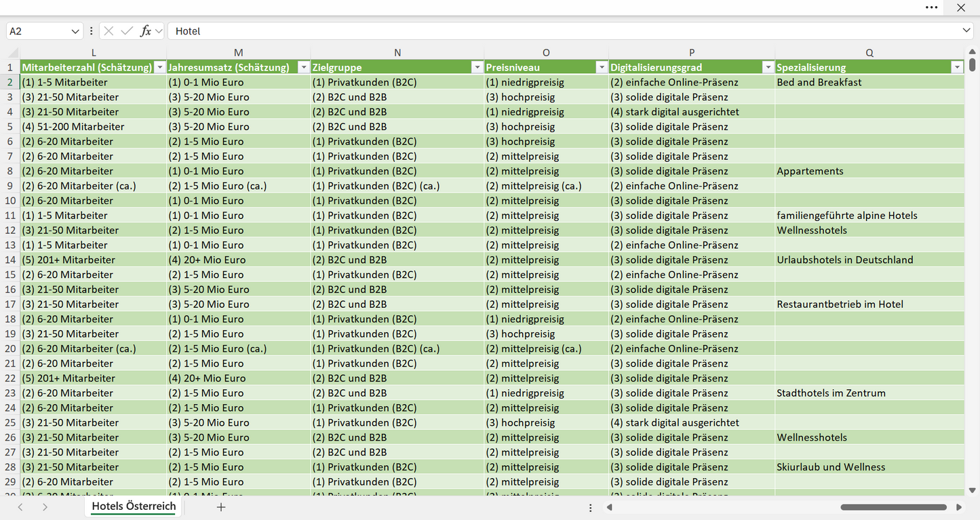Open Mitarbeiterzahl (Schätzung) filter dropdown
This screenshot has width=980, height=520.
tap(159, 67)
